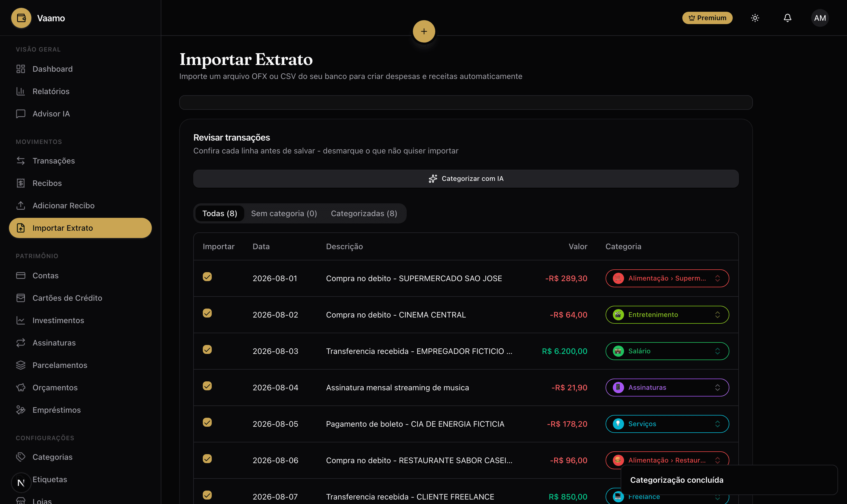Open the AM user avatar menu
The image size is (847, 504).
pos(820,18)
